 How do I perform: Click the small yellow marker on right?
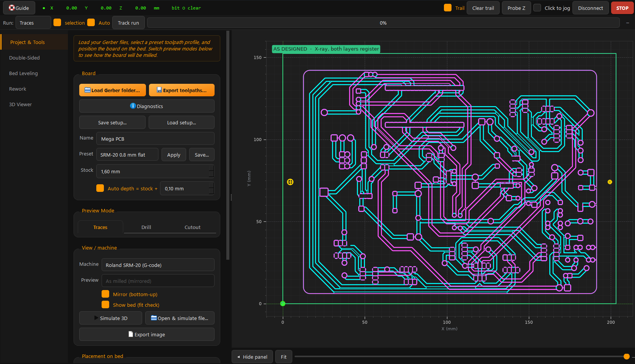click(610, 182)
